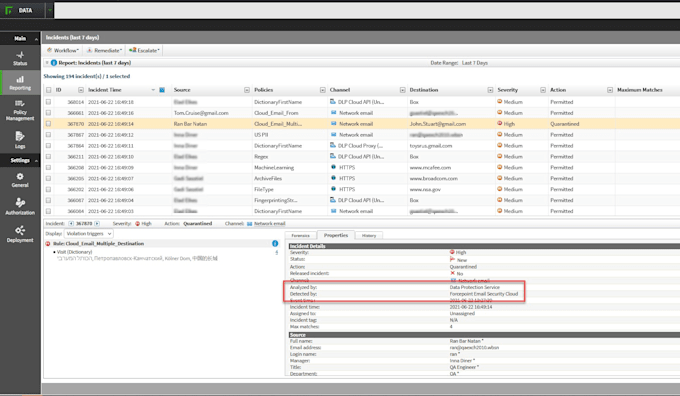Open the Display Violation triggers dropdown

(88, 233)
